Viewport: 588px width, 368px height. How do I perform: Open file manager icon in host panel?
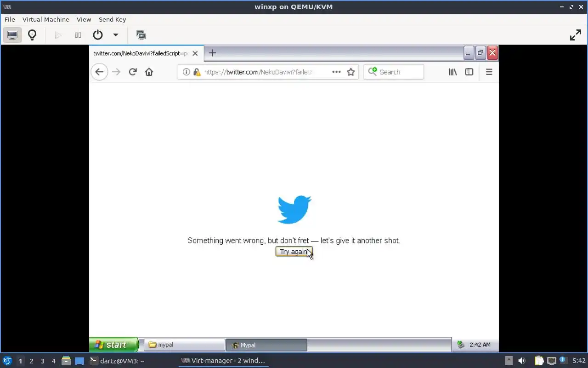pyautogui.click(x=66, y=361)
